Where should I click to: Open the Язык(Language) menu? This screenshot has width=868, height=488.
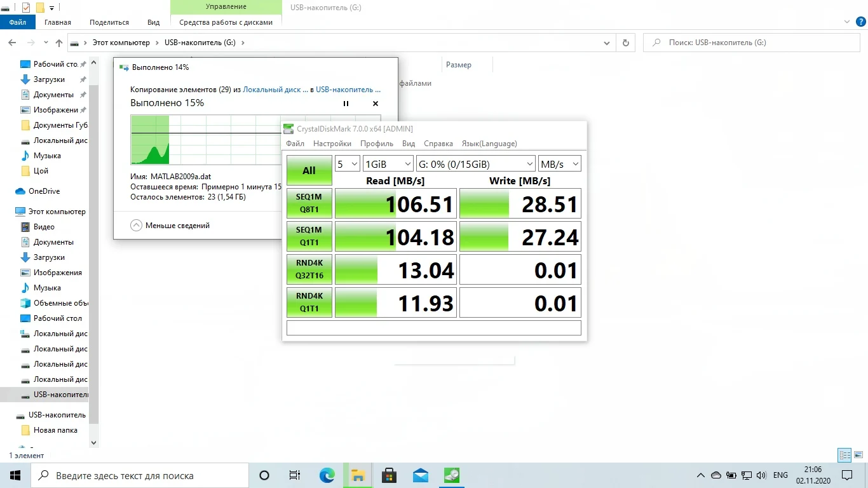coord(489,144)
